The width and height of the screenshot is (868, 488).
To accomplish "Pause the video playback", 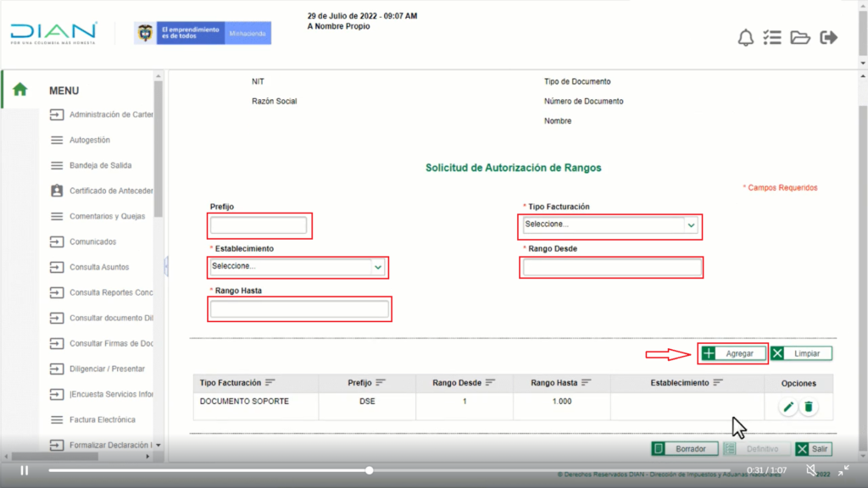I will 25,470.
